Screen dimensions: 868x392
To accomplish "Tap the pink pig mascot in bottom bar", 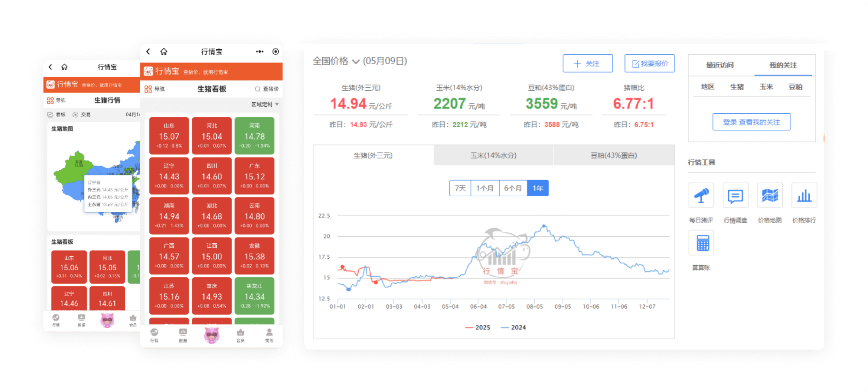I will click(x=212, y=335).
